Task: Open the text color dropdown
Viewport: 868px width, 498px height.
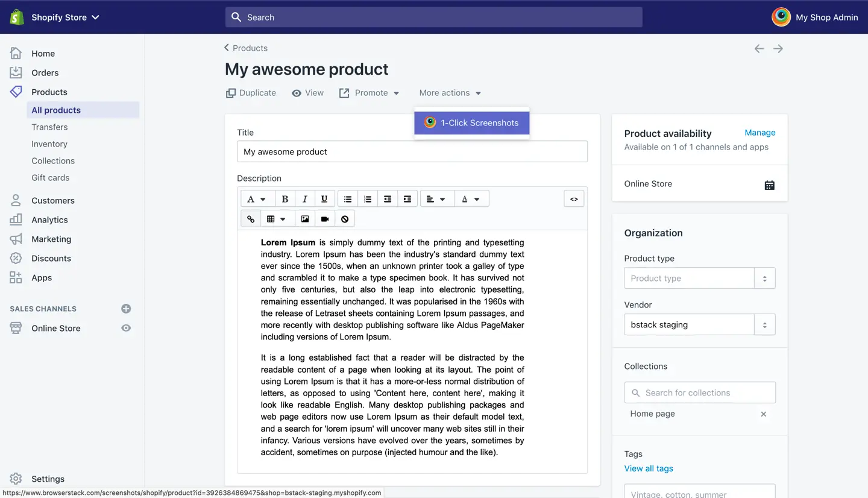Action: pos(470,199)
